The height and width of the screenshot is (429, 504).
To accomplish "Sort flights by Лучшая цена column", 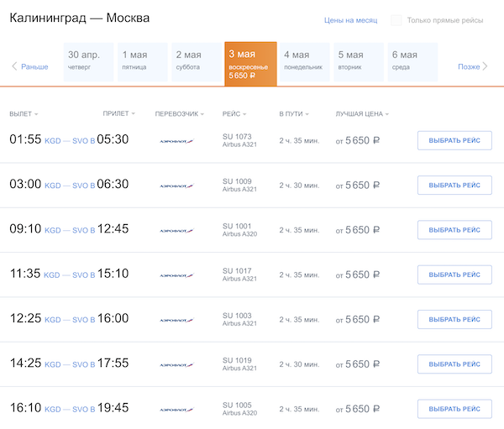I will click(361, 114).
